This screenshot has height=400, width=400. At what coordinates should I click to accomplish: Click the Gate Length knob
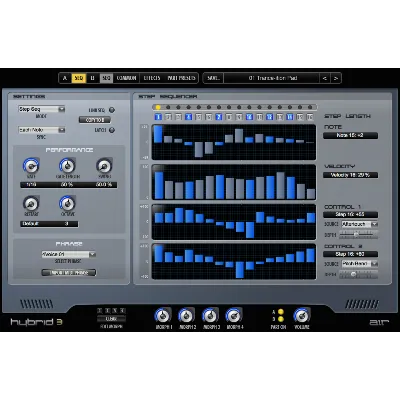[67, 166]
